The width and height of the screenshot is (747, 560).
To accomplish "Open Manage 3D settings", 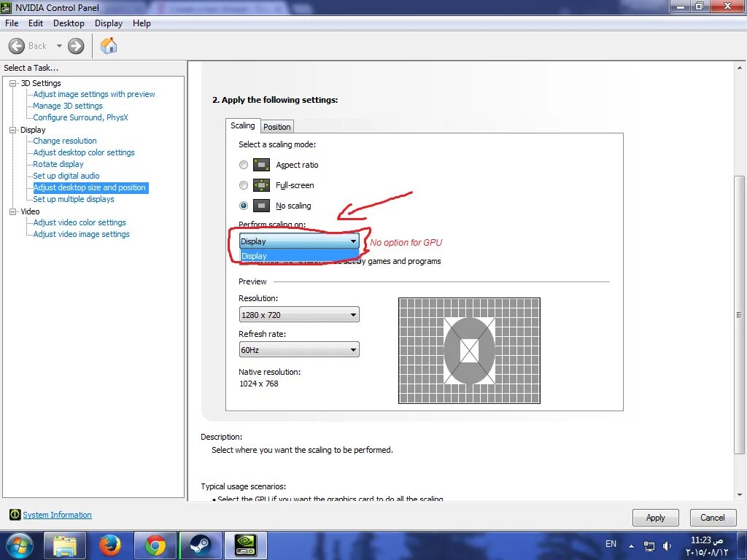I will tap(68, 106).
